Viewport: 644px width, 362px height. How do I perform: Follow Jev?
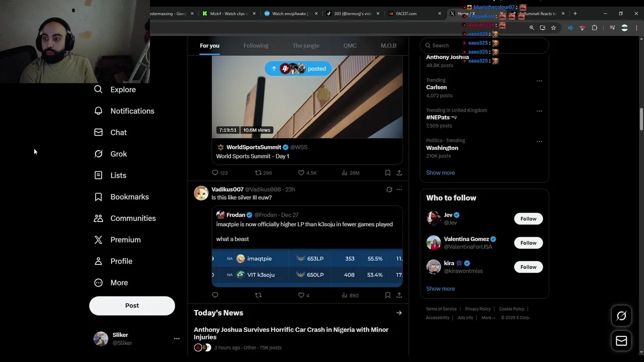(528, 219)
